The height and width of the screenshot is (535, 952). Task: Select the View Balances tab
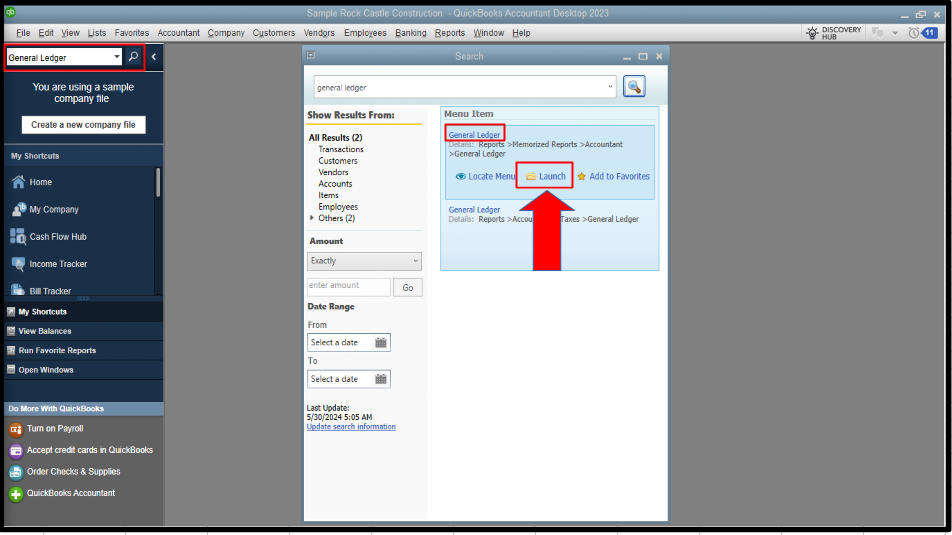pos(84,331)
